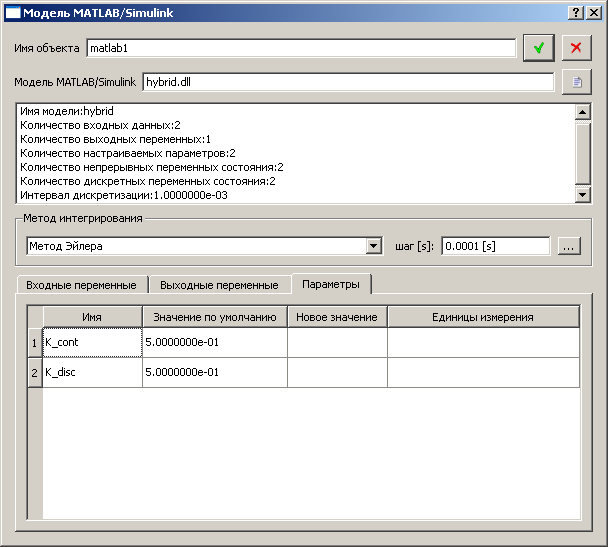This screenshot has height=547, width=608.
Task: Select row header 1 in the table
Action: 35,343
